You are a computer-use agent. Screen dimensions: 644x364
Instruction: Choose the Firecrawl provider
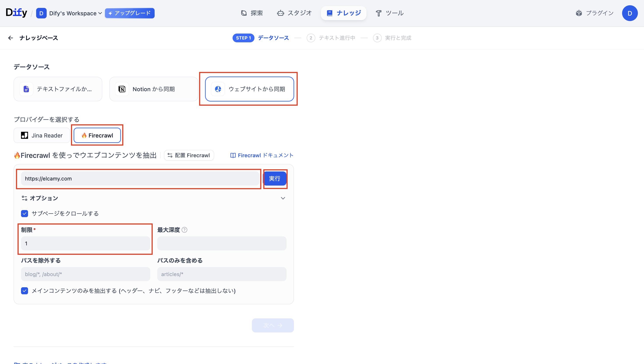(97, 136)
